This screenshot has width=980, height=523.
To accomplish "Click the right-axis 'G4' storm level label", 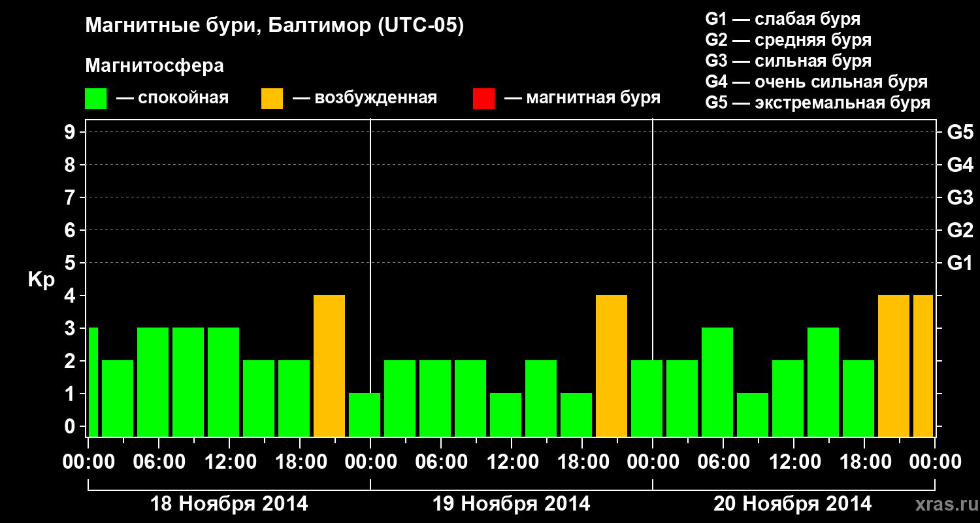I will 960,165.
